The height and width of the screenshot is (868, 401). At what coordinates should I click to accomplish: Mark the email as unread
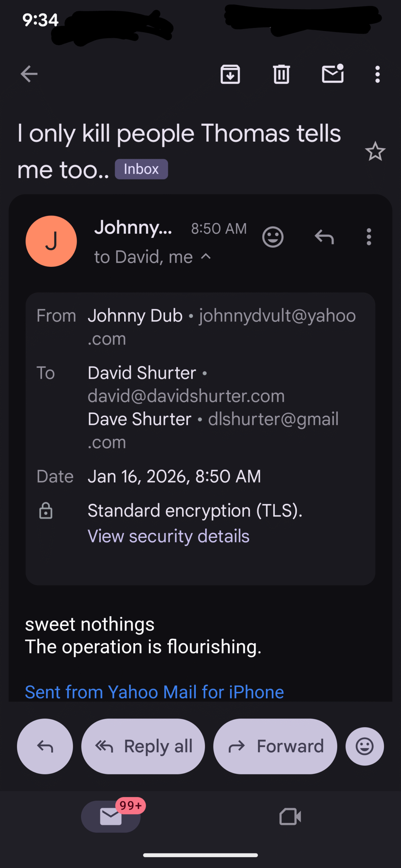click(x=332, y=74)
